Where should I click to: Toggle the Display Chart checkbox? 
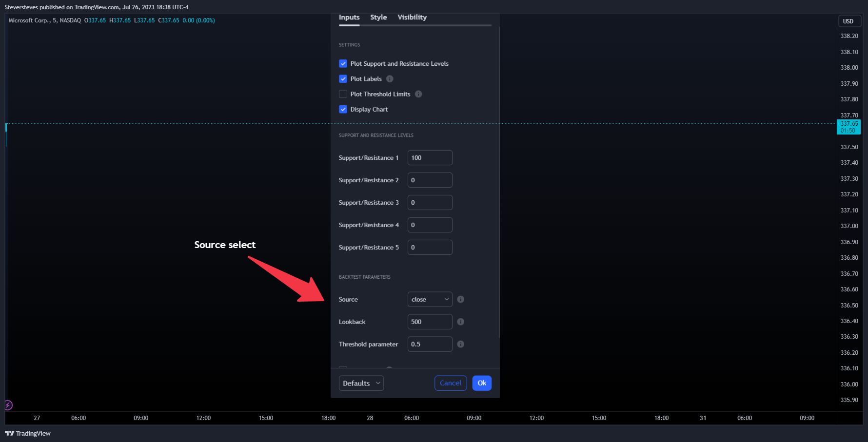point(343,109)
